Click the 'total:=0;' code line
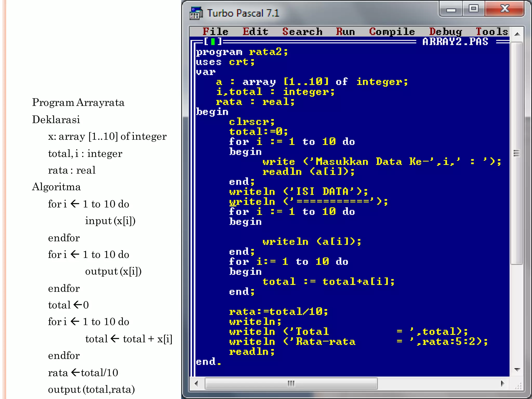532x399 pixels. 258,132
